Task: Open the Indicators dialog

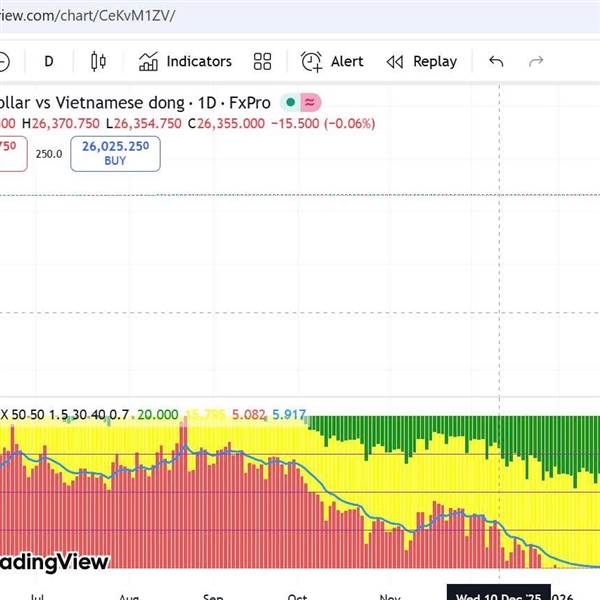Action: pyautogui.click(x=185, y=61)
